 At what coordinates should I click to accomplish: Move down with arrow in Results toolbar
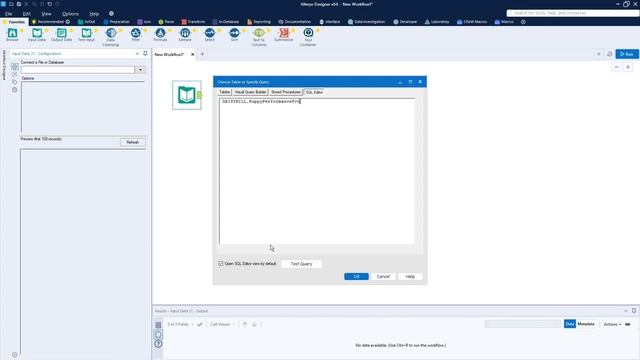[x=254, y=324]
